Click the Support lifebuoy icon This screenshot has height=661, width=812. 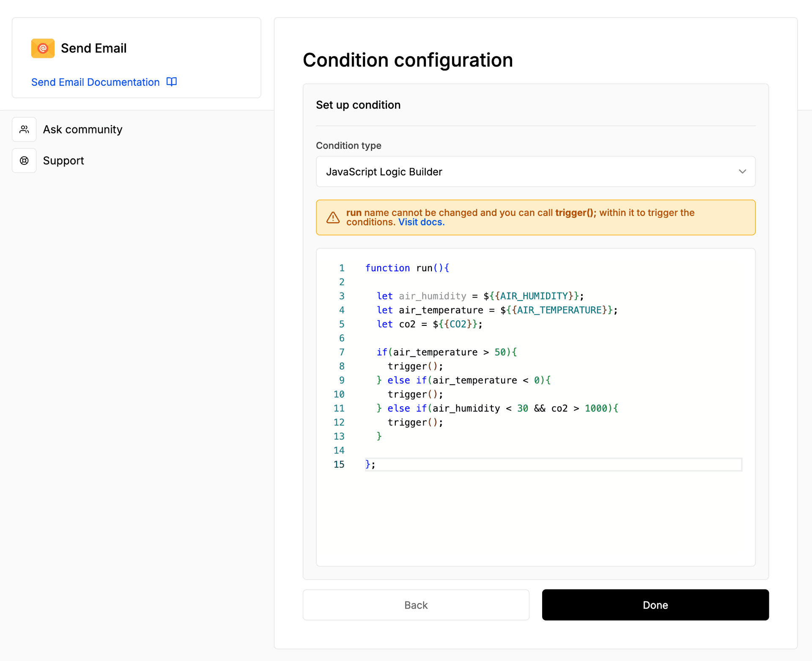pyautogui.click(x=24, y=161)
